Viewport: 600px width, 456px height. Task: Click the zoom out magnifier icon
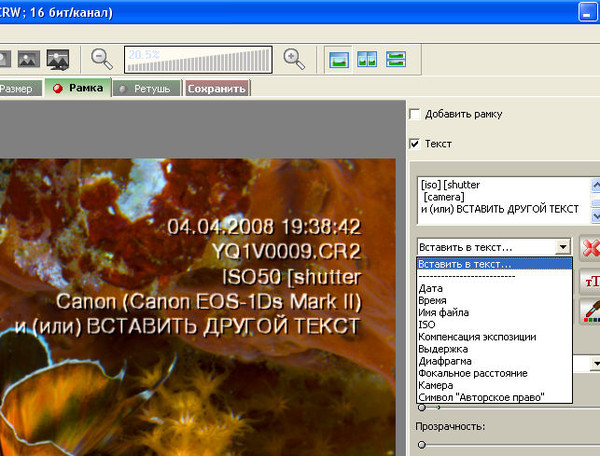coord(101,59)
